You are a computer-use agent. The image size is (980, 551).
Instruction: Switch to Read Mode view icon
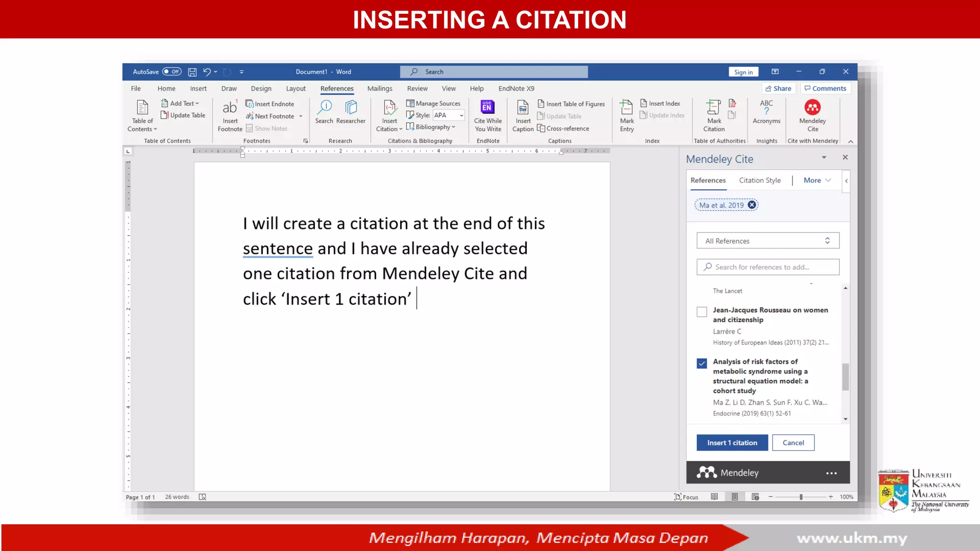[714, 497]
